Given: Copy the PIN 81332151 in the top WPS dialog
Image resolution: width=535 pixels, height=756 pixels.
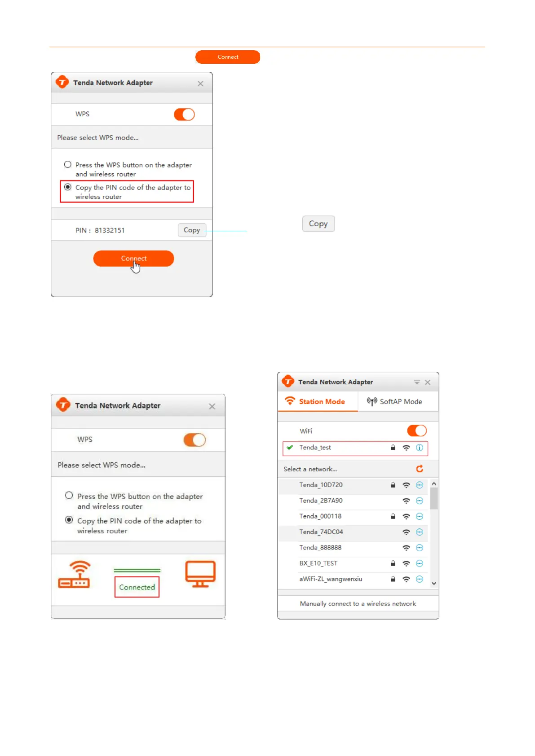Looking at the screenshot, I should (192, 230).
